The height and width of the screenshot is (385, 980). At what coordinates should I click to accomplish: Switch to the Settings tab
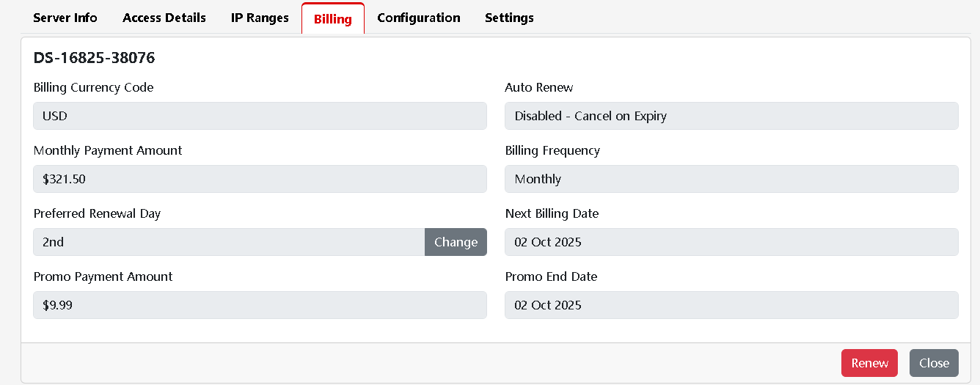point(509,18)
